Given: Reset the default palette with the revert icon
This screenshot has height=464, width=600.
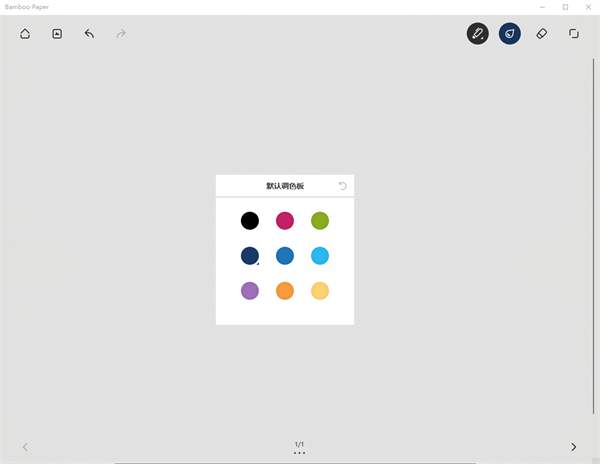Looking at the screenshot, I should 342,186.
